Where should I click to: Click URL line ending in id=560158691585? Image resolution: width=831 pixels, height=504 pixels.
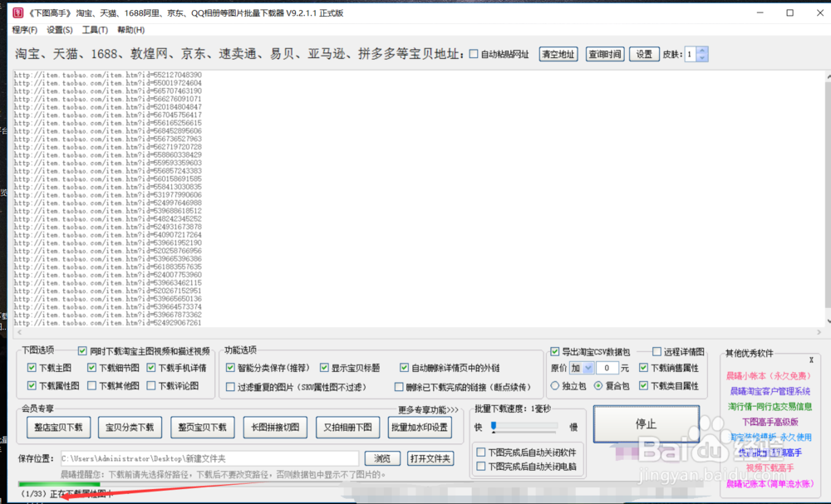point(107,179)
